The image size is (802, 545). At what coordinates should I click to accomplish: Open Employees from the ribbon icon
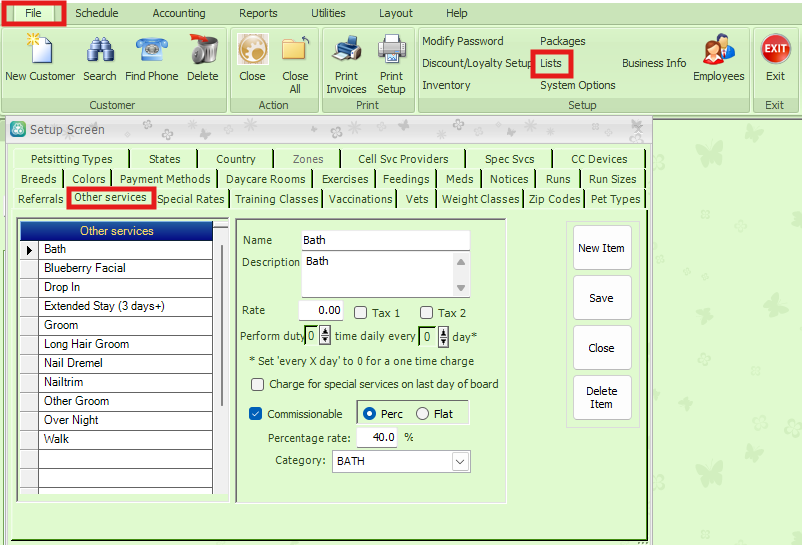coord(718,50)
